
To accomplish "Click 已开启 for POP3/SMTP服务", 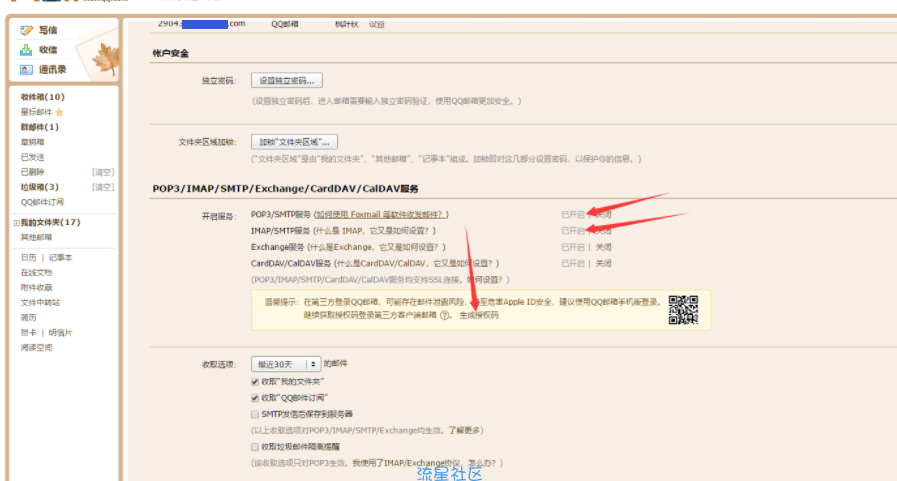I will coord(573,214).
